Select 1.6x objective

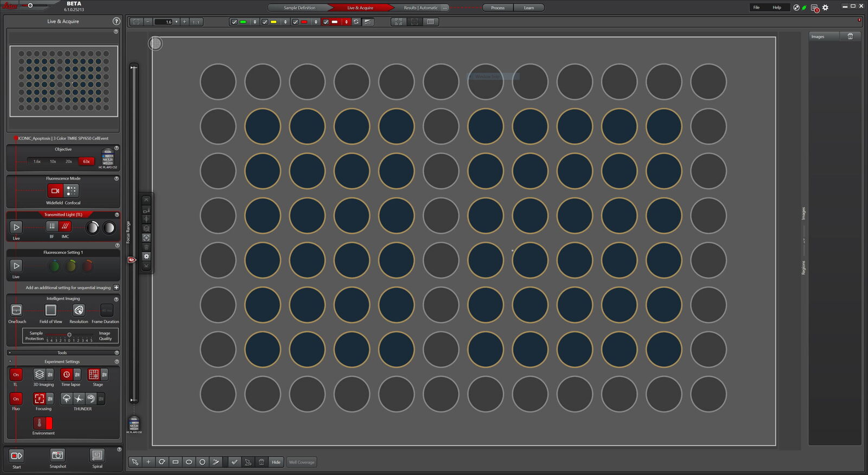click(x=37, y=161)
